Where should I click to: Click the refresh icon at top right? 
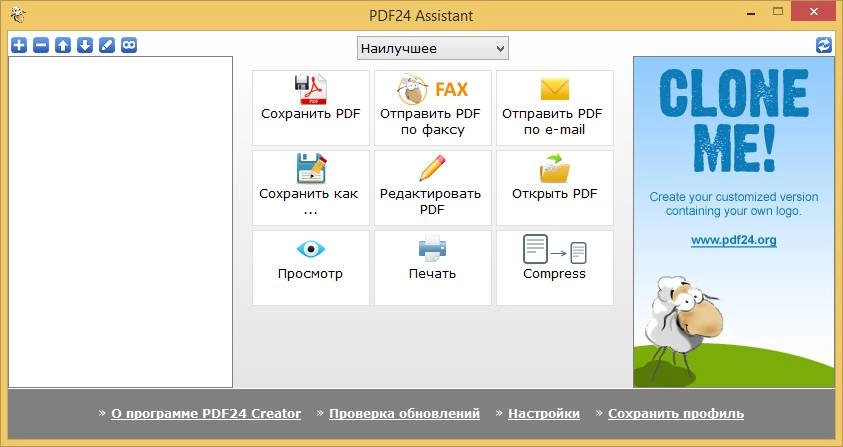(824, 45)
